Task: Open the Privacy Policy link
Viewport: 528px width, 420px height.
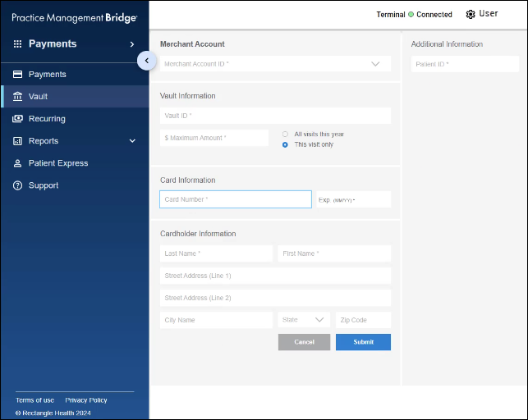Action: tap(86, 400)
